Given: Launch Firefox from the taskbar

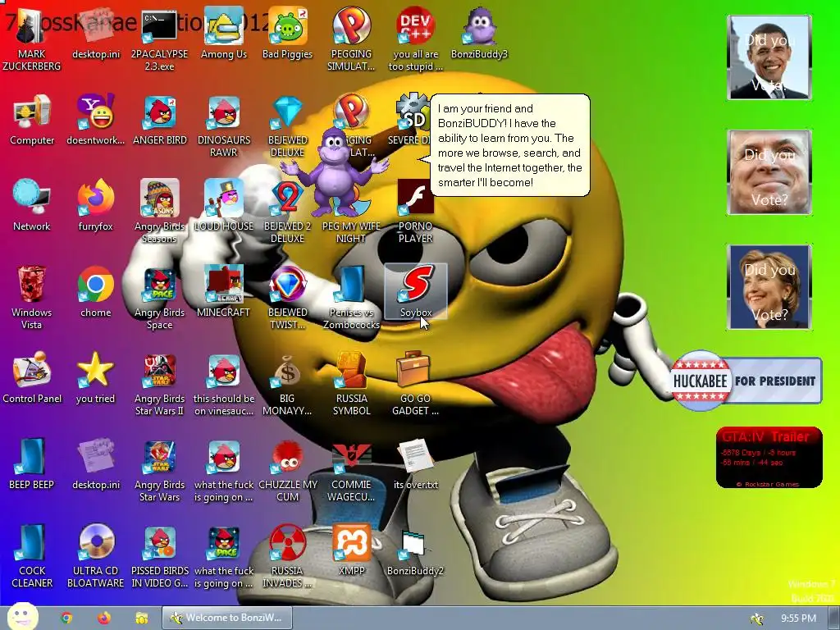Looking at the screenshot, I should (104, 618).
